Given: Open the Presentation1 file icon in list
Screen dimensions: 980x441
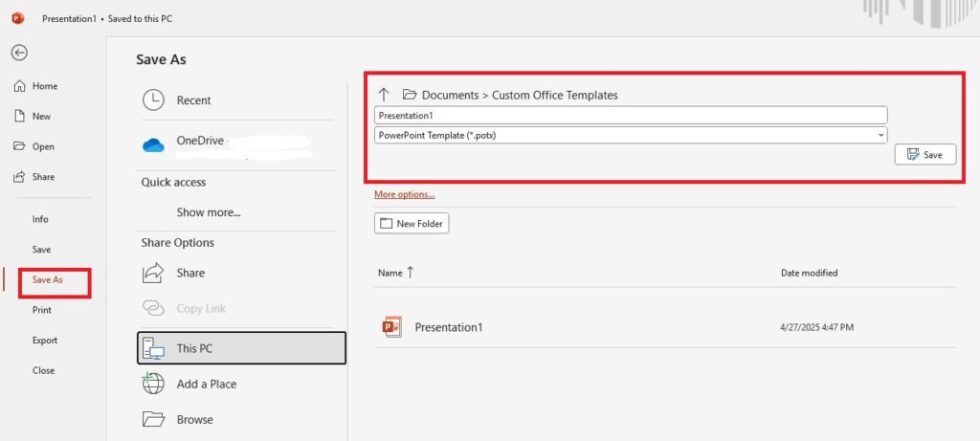Looking at the screenshot, I should pyautogui.click(x=391, y=327).
